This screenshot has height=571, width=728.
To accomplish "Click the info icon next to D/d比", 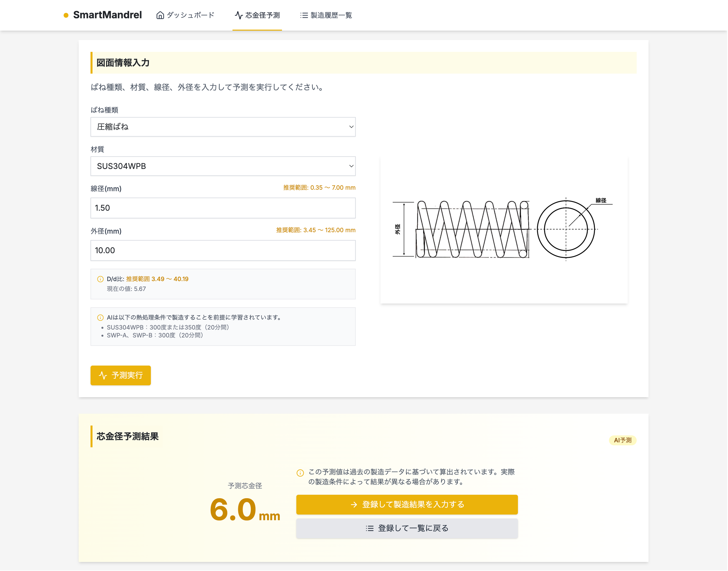I will 100,279.
